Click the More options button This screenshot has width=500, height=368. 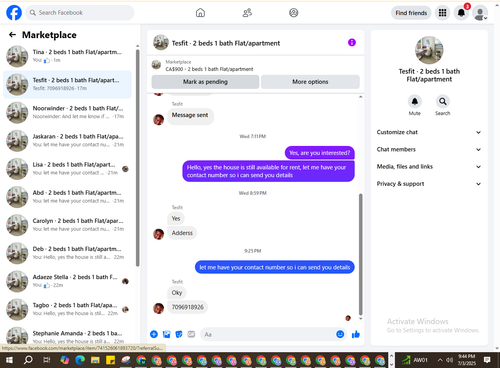[310, 82]
